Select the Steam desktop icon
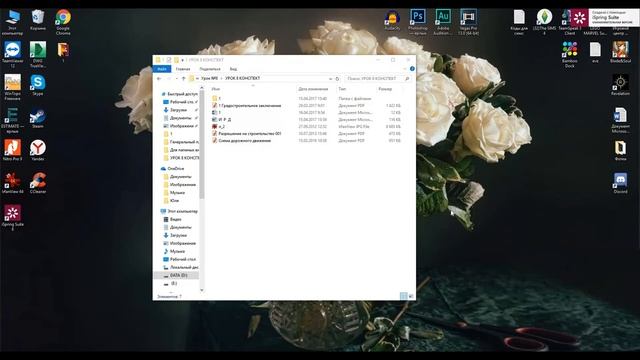This screenshot has height=360, width=640. (x=38, y=118)
